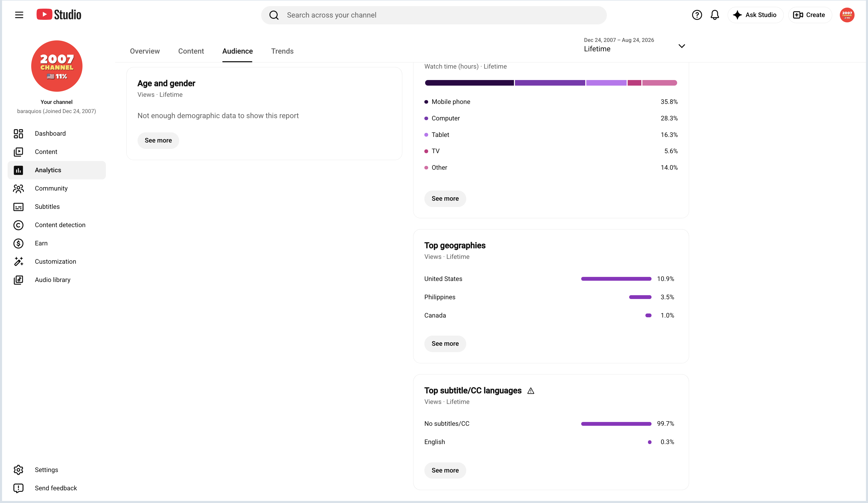Open the notifications bell
The width and height of the screenshot is (868, 503).
click(715, 15)
